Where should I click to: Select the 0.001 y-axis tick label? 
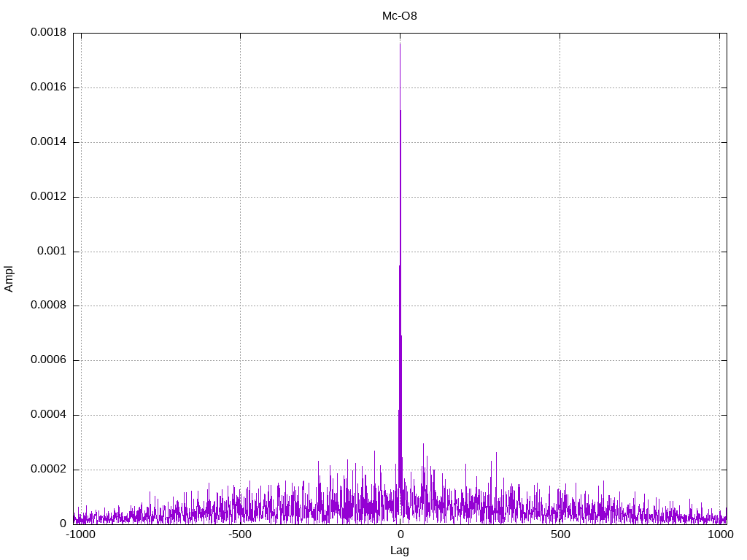click(x=52, y=251)
